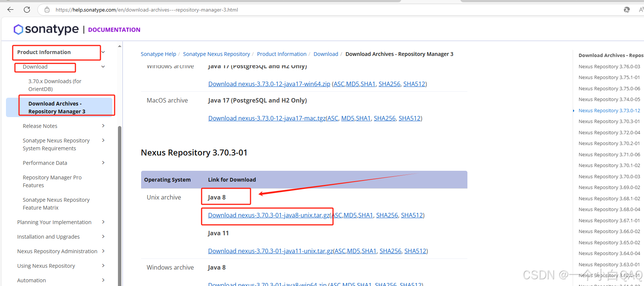Click the sidebar vertical scrollbar
The image size is (644, 286).
120,205
